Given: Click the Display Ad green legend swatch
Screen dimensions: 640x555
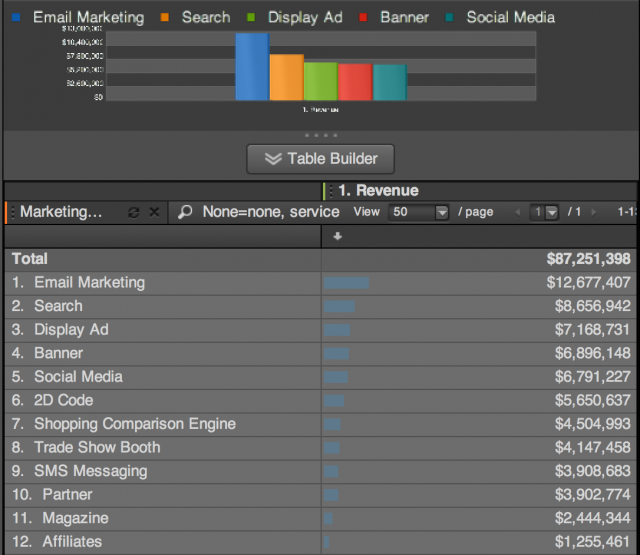Looking at the screenshot, I should coord(251,17).
